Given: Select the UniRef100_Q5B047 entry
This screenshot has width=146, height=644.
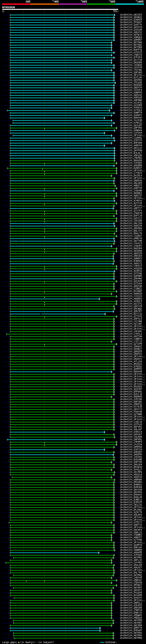Looking at the screenshot, I should point(131,580).
